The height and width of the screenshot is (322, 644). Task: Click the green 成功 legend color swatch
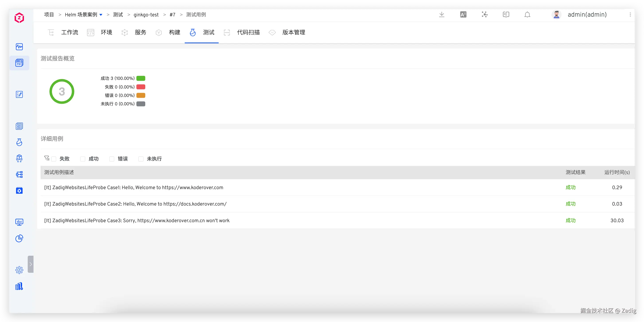(141, 78)
